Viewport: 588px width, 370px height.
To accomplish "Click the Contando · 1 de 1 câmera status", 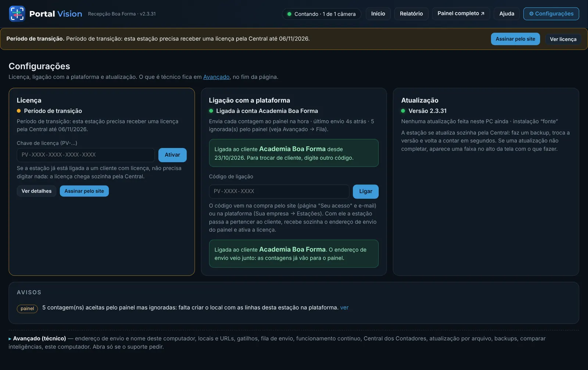I will (322, 14).
